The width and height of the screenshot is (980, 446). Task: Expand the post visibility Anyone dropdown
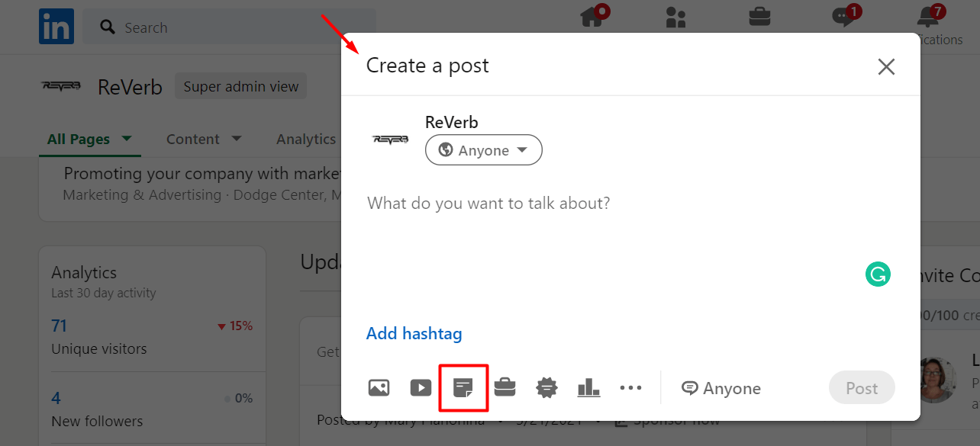[x=483, y=149]
